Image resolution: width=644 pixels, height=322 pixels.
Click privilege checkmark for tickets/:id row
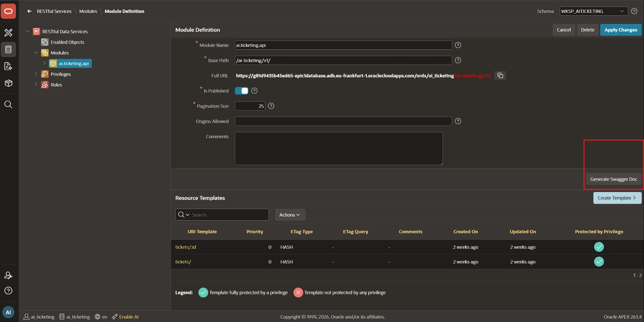tap(599, 247)
